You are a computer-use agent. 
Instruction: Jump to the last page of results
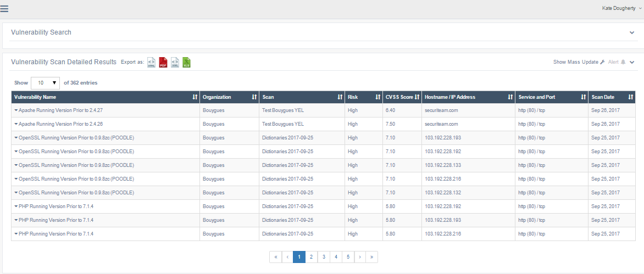tap(372, 257)
